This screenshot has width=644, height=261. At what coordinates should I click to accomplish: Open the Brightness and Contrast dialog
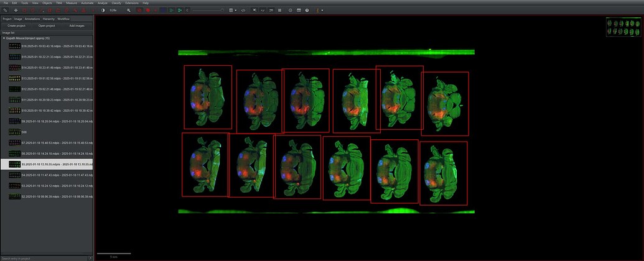103,10
